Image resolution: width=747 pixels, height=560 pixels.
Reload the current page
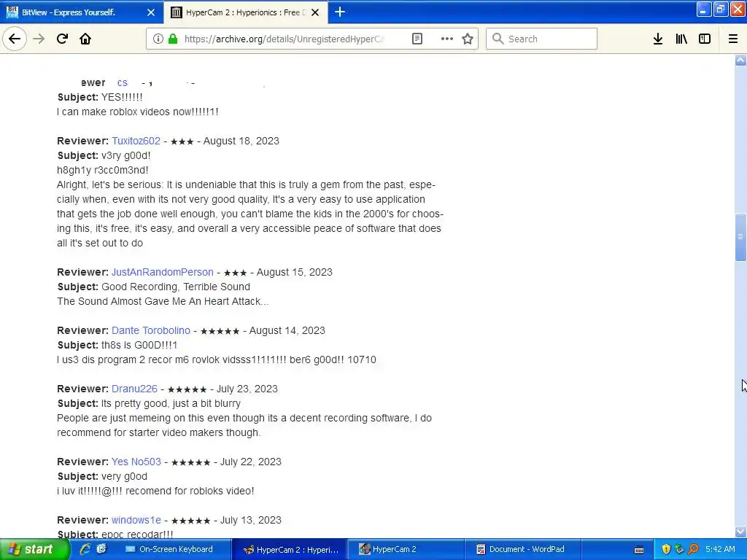click(62, 39)
